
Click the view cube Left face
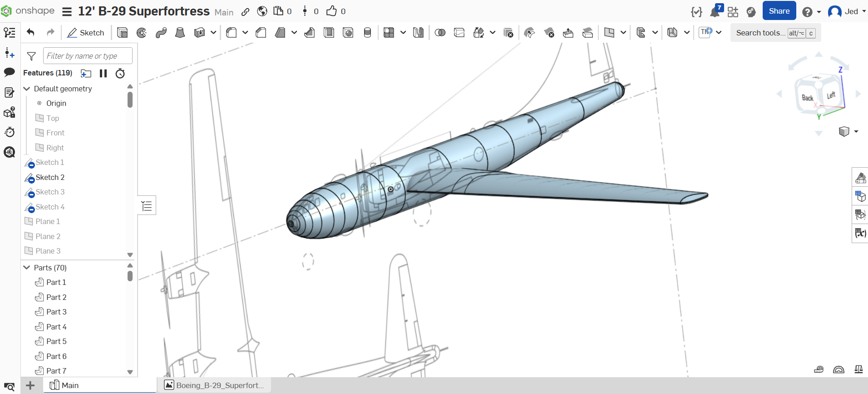point(831,95)
